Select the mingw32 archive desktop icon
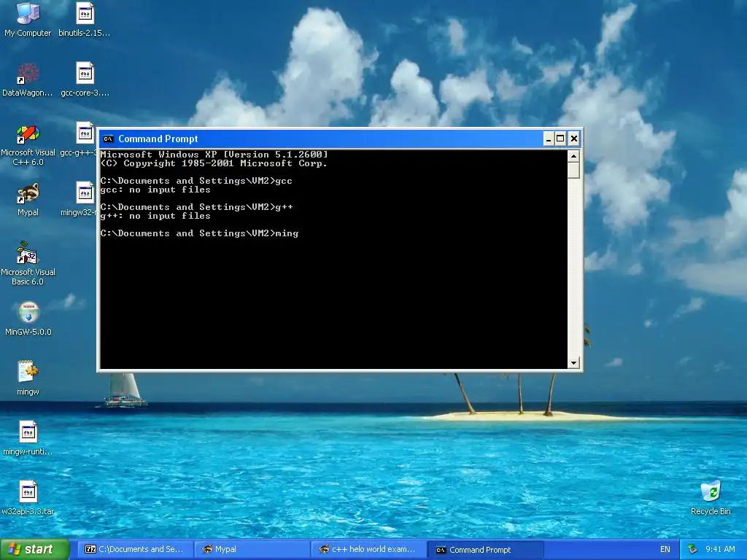This screenshot has height=560, width=747. click(85, 193)
